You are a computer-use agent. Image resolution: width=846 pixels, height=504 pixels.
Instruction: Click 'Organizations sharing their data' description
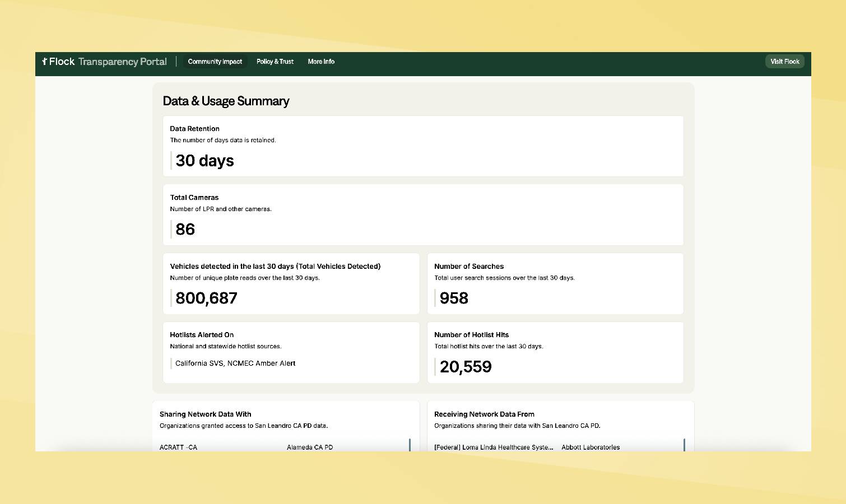click(517, 426)
